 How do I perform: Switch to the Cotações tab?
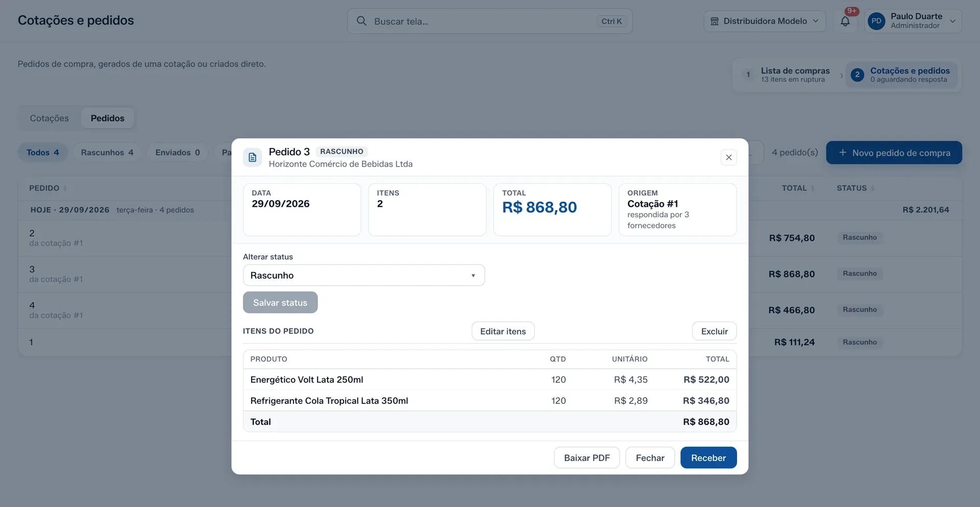49,118
